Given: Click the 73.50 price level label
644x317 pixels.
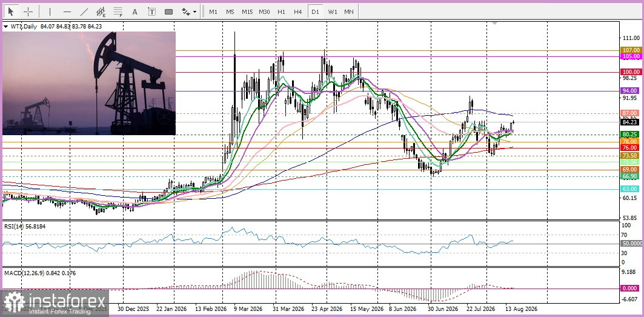Looking at the screenshot, I should point(629,155).
